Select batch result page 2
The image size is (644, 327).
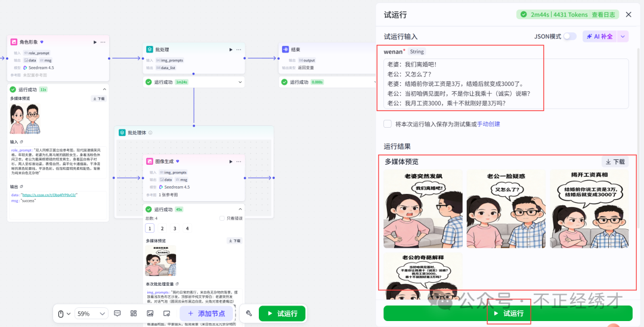point(162,229)
